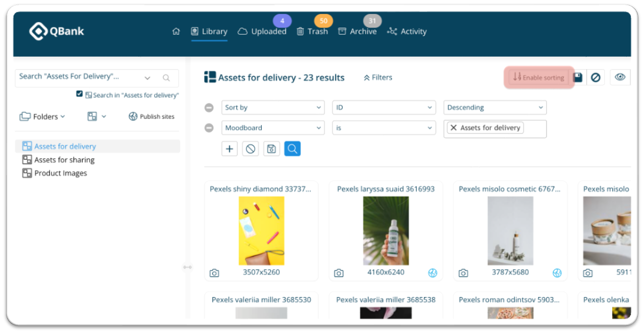Click camera icon on misolo cosmetic 6767 card
Screen dimensions: 644x333
coord(463,273)
